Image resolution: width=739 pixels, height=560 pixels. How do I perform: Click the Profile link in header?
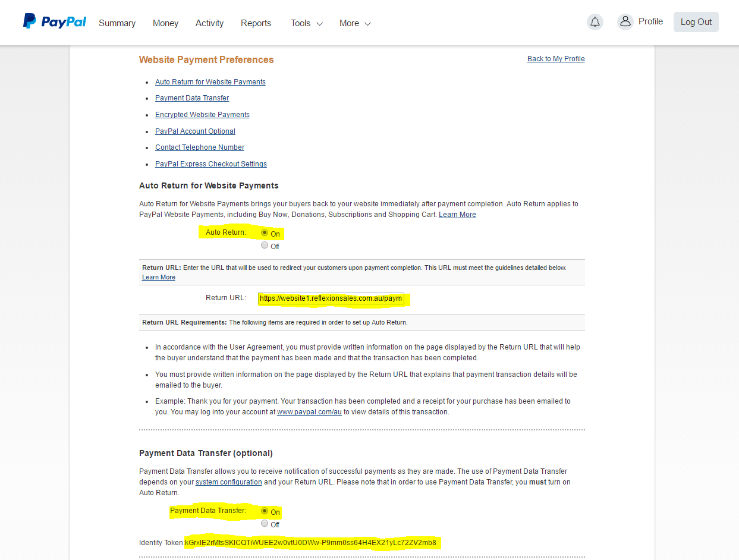coord(650,21)
